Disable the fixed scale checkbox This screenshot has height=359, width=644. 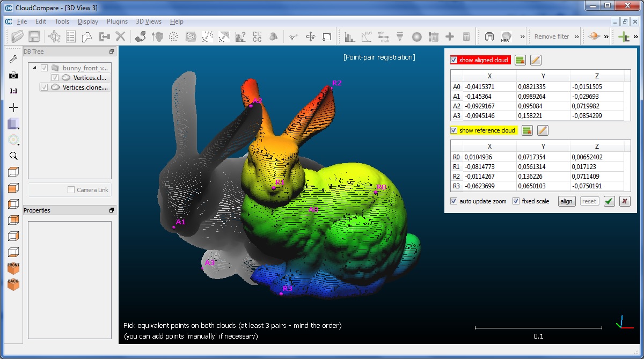[516, 201]
